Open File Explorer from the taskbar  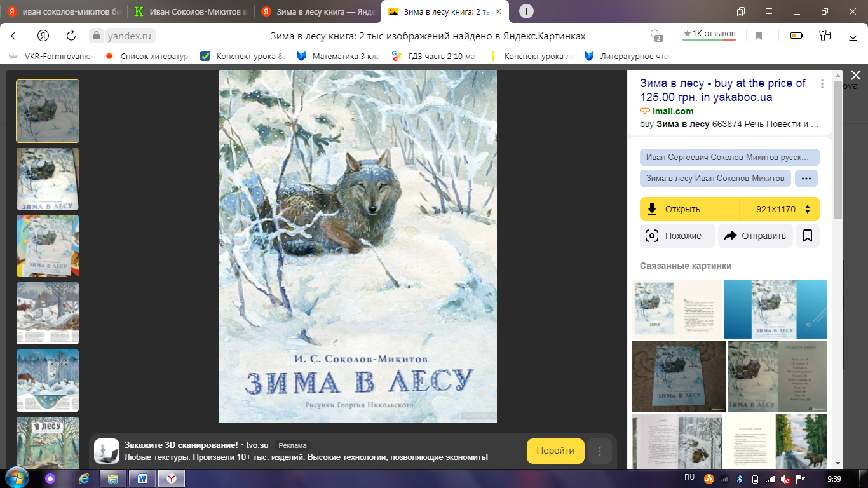[x=113, y=478]
